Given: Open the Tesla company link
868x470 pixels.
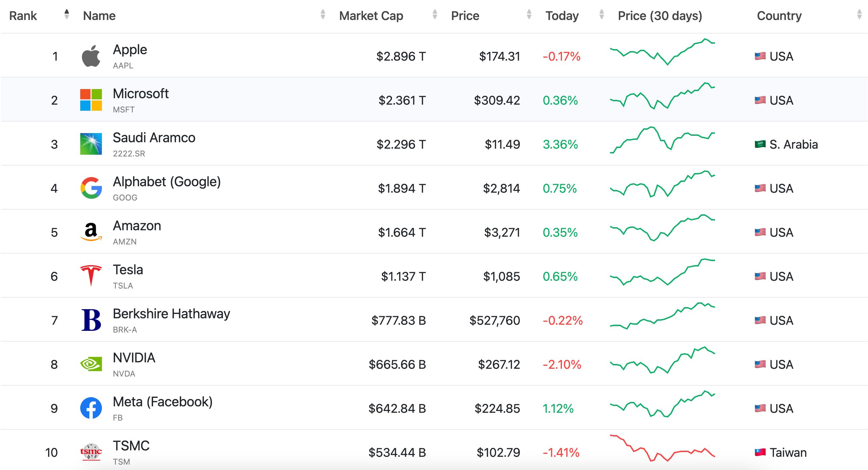Looking at the screenshot, I should point(128,270).
